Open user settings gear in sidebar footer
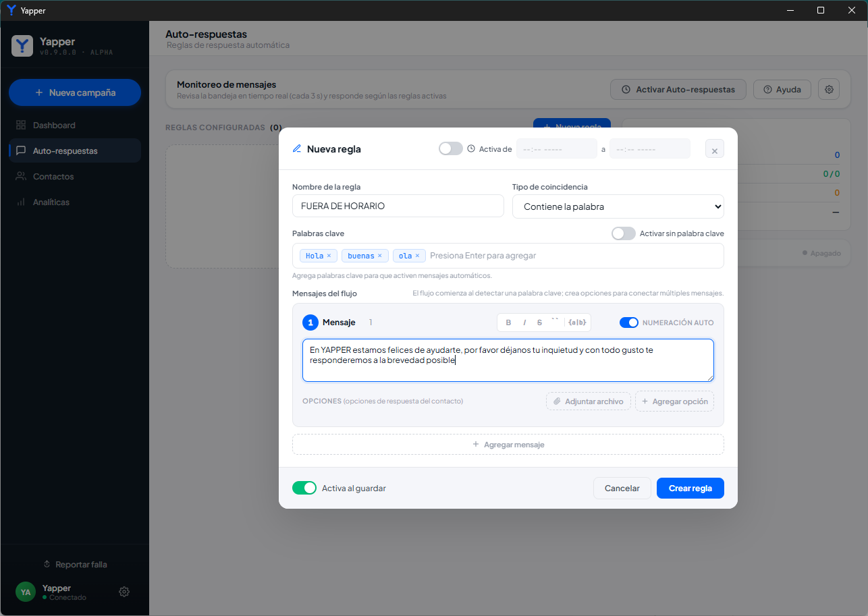 (x=124, y=592)
